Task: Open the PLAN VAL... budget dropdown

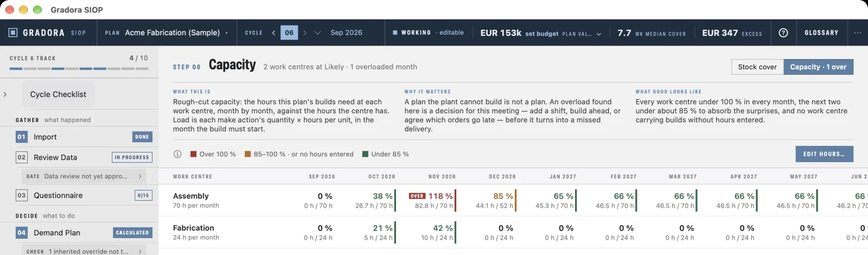Action: point(582,33)
